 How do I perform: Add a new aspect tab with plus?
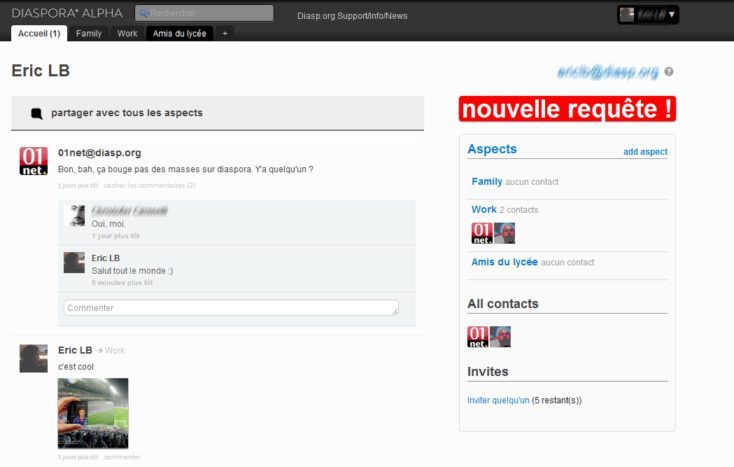[x=225, y=34]
